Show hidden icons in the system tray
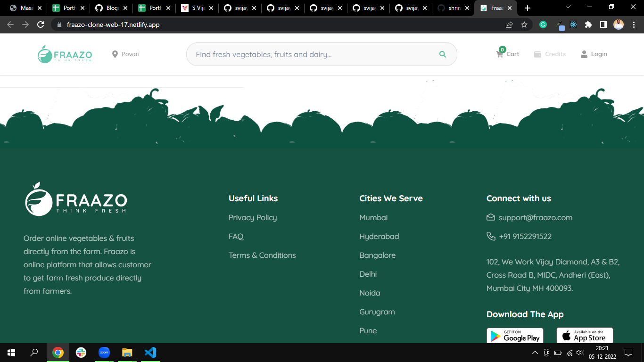The height and width of the screenshot is (362, 644). [x=535, y=352]
